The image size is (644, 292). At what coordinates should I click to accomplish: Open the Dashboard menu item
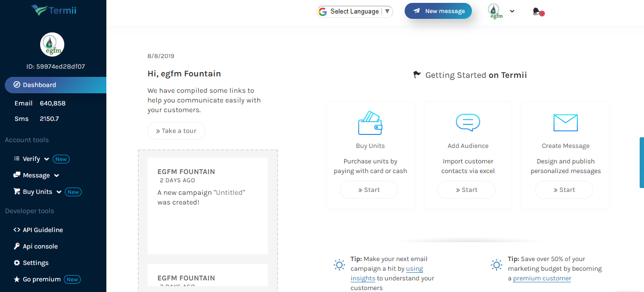56,85
